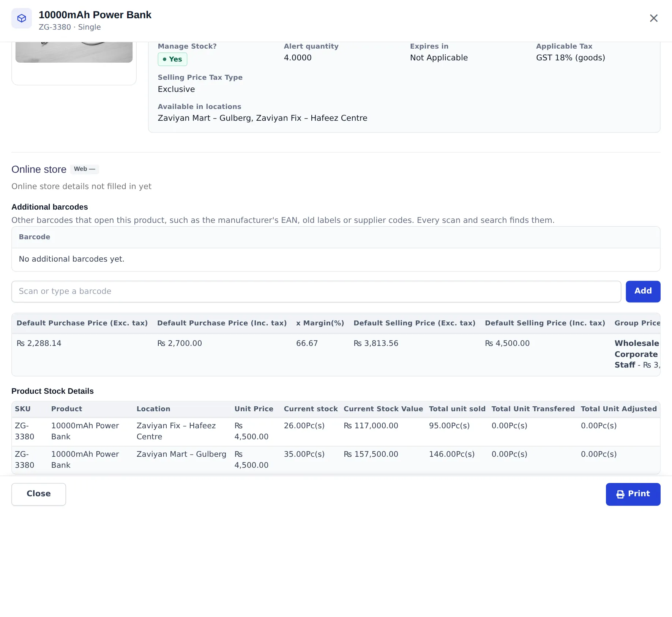The height and width of the screenshot is (617, 672).
Task: Click the Zaviyan Mart – Gulberg stock row location
Action: tap(181, 454)
